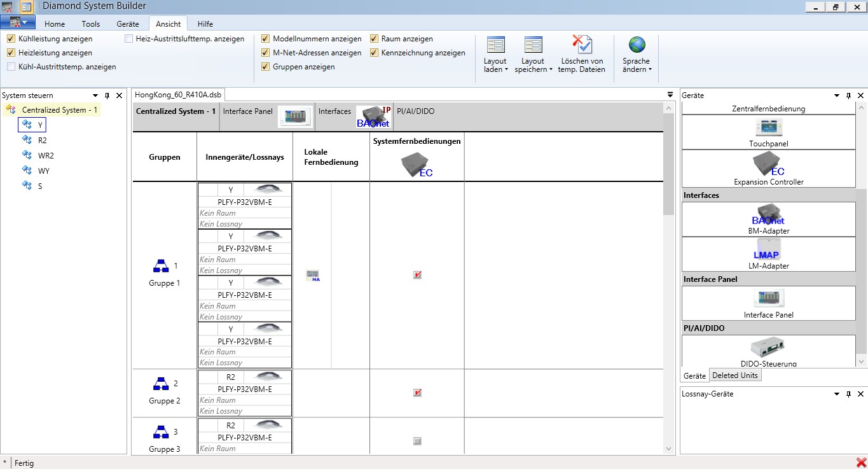Click the Kein Raum field in Gruppe 2
The height and width of the screenshot is (469, 868).
pyautogui.click(x=245, y=400)
